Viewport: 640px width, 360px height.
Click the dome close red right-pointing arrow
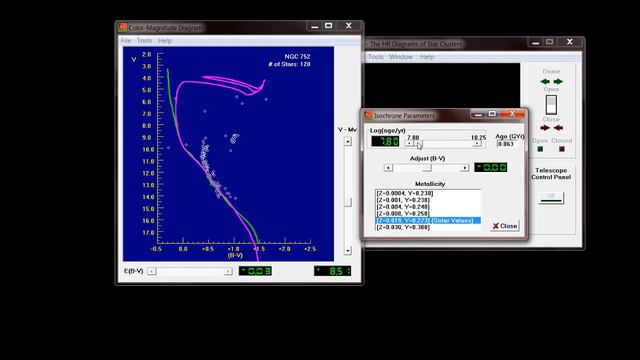point(545,128)
